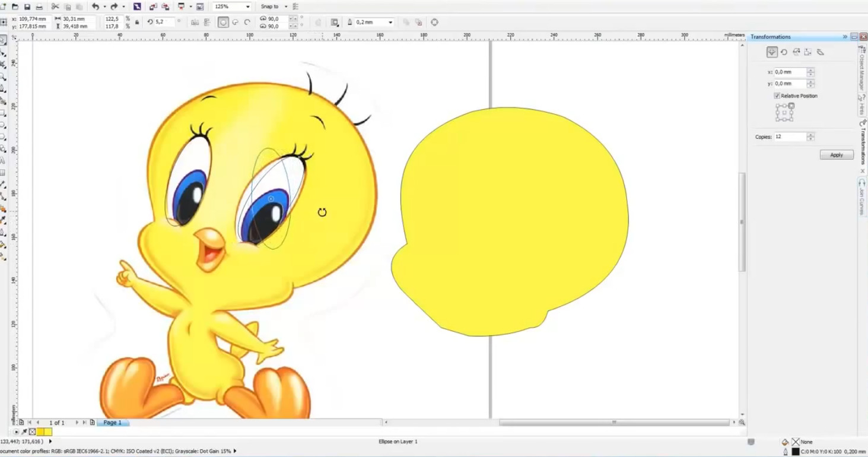Viewport: 868px width, 457px height.
Task: Click the object width 30,31 mm field
Action: pyautogui.click(x=78, y=19)
